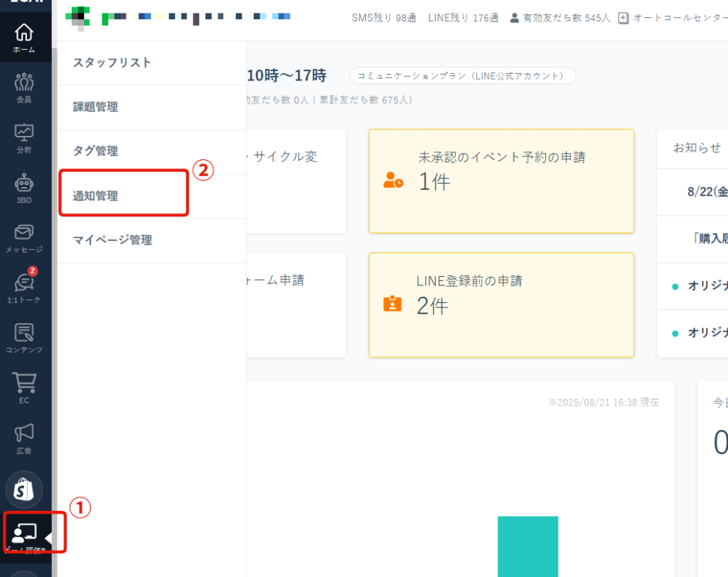Open スタッフリスト in the submenu

click(152, 63)
